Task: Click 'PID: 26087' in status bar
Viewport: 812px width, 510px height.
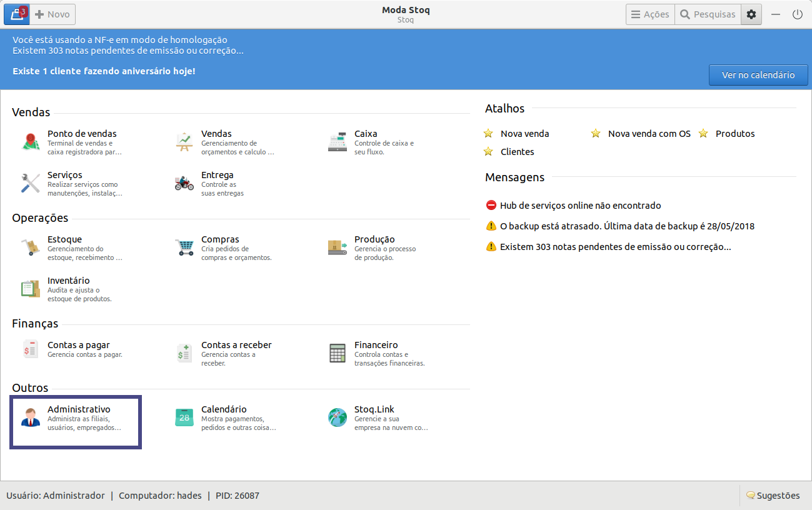Action: tap(238, 496)
